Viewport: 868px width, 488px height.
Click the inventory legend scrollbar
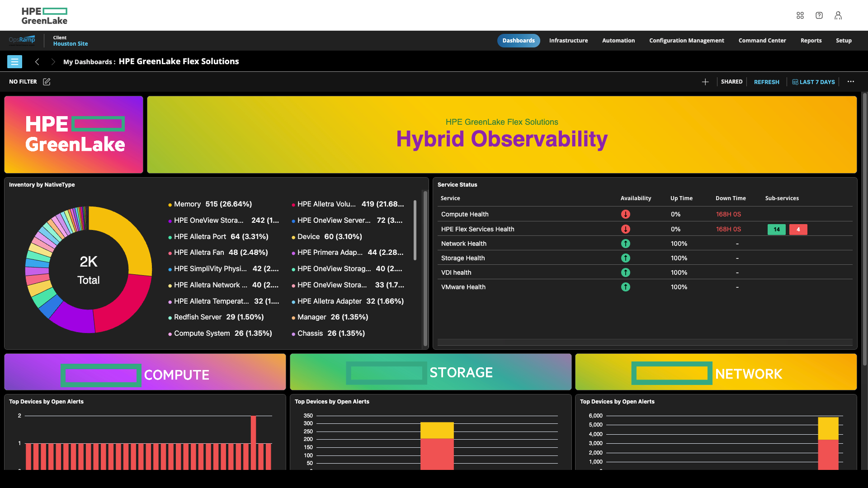pyautogui.click(x=415, y=230)
